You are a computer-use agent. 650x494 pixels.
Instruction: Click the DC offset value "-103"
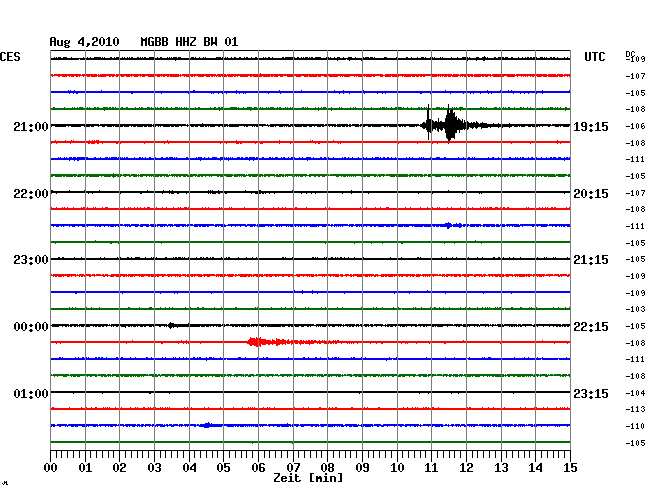point(635,309)
